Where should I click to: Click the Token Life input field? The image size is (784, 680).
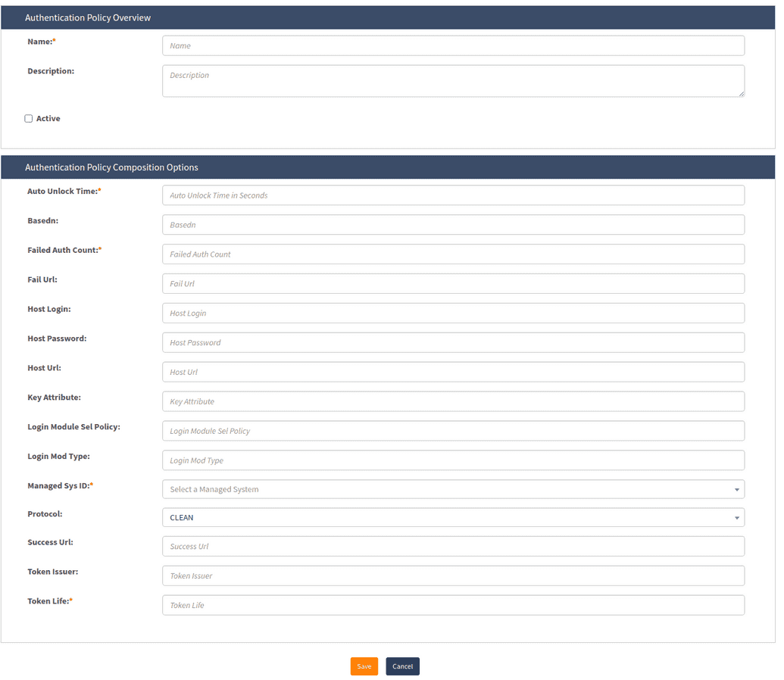click(453, 605)
